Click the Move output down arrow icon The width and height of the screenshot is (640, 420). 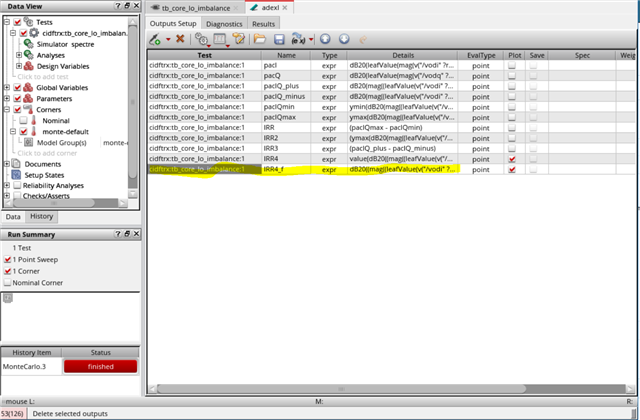345,39
